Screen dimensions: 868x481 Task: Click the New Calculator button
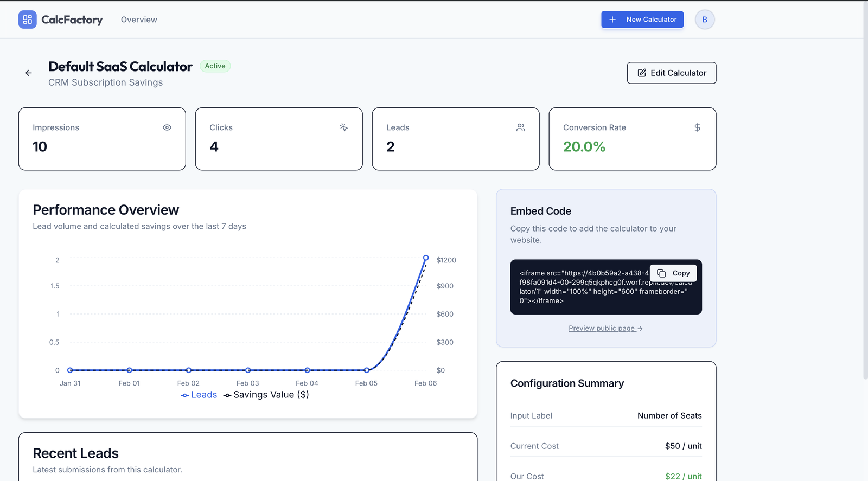[642, 20]
